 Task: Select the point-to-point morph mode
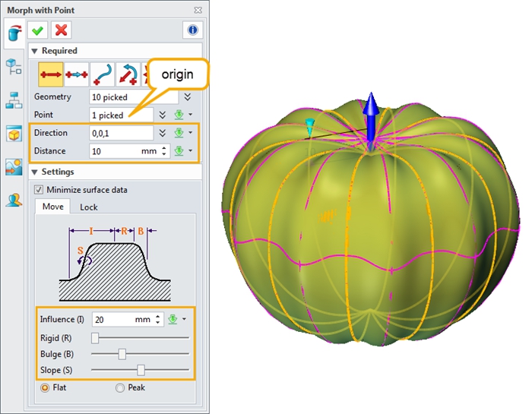[76, 74]
